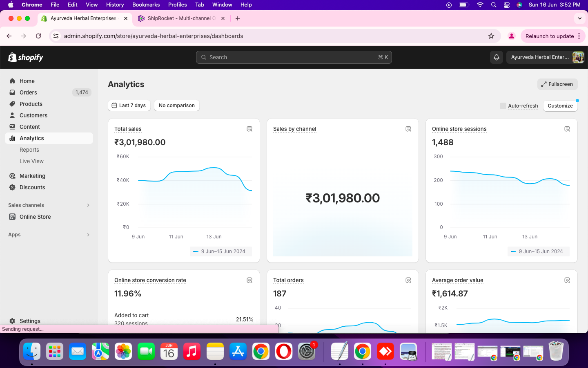Open report icon on Average order value card

pos(567,280)
